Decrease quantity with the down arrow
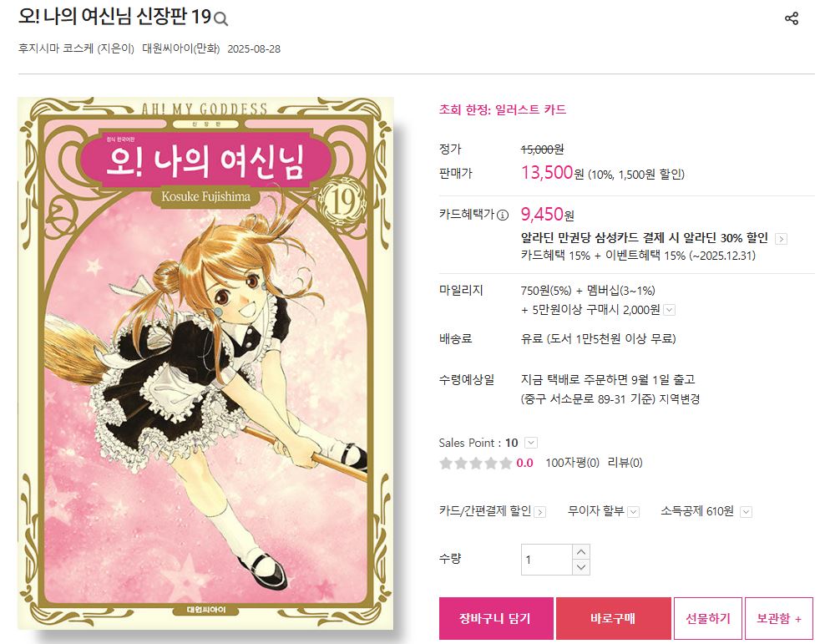 pos(581,567)
